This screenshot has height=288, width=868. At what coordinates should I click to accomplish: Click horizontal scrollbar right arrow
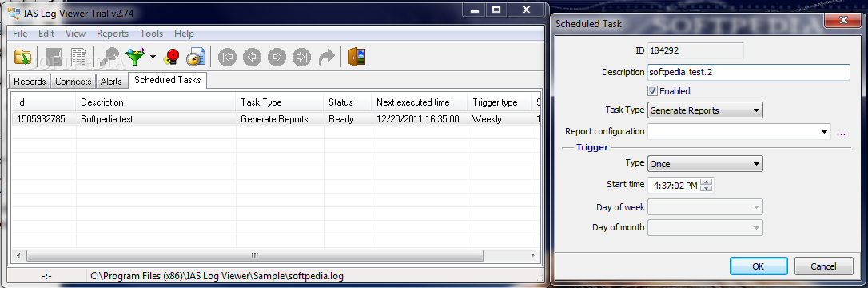click(x=532, y=255)
